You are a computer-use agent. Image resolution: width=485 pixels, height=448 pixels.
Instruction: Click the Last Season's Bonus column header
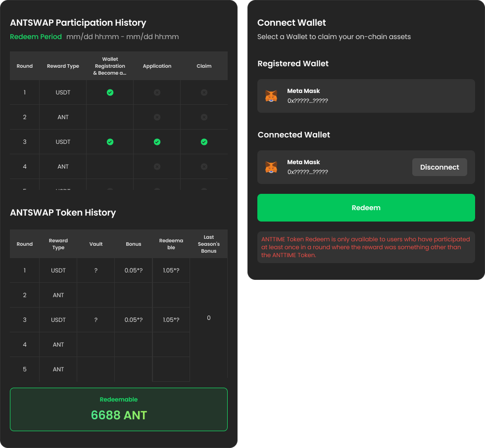tap(209, 244)
